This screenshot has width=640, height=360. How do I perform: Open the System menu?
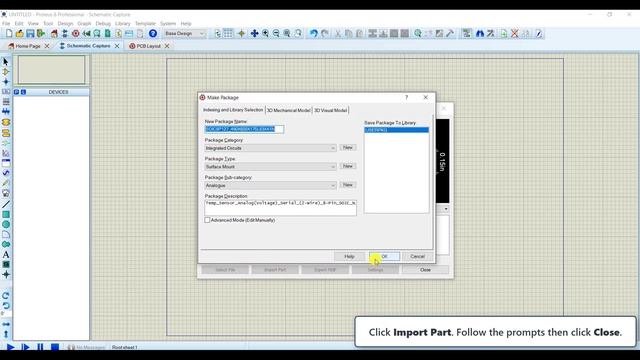point(168,24)
